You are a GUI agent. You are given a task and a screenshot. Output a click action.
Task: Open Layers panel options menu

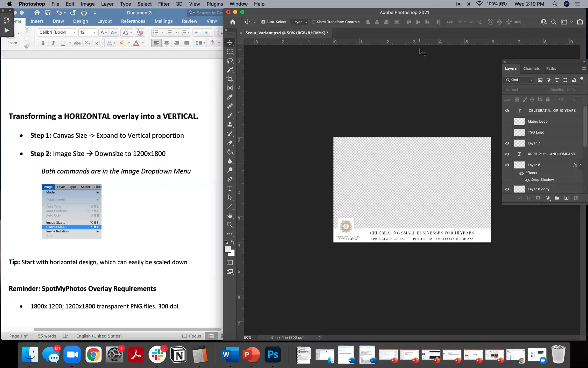pyautogui.click(x=584, y=68)
